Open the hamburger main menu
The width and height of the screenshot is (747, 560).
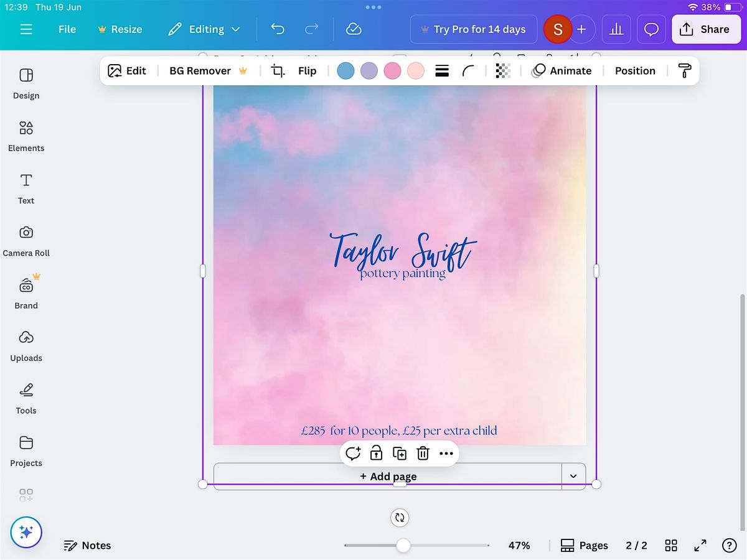[26, 29]
